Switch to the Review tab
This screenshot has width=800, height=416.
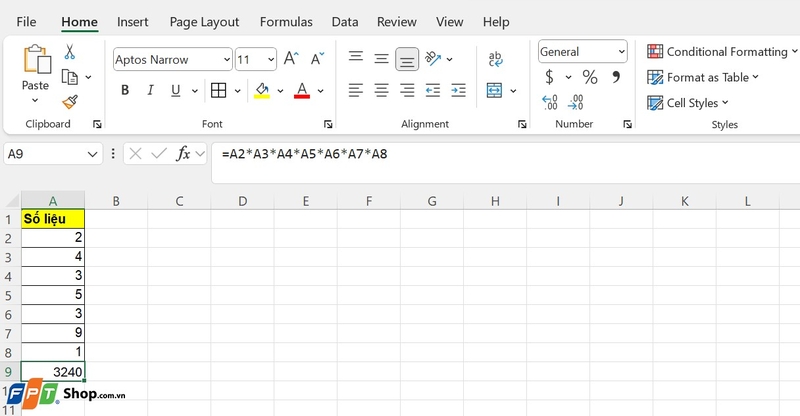tap(396, 22)
